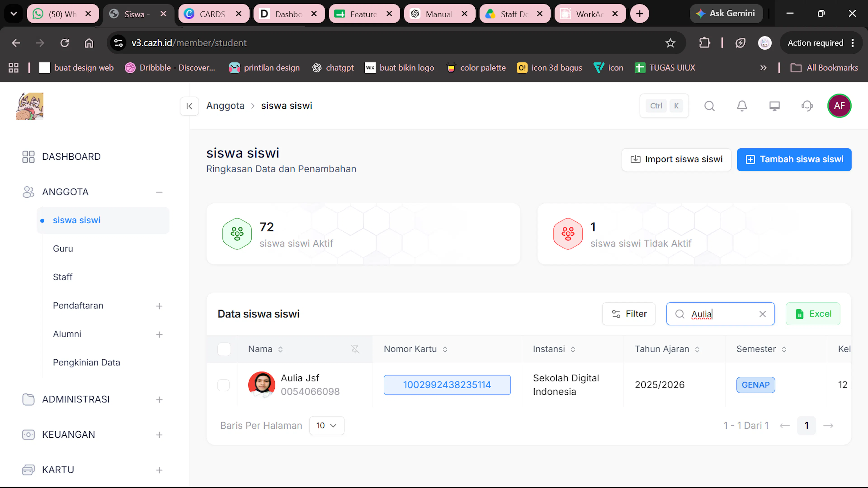Open the performance icon beside the profile avatar
The height and width of the screenshot is (488, 868).
740,43
